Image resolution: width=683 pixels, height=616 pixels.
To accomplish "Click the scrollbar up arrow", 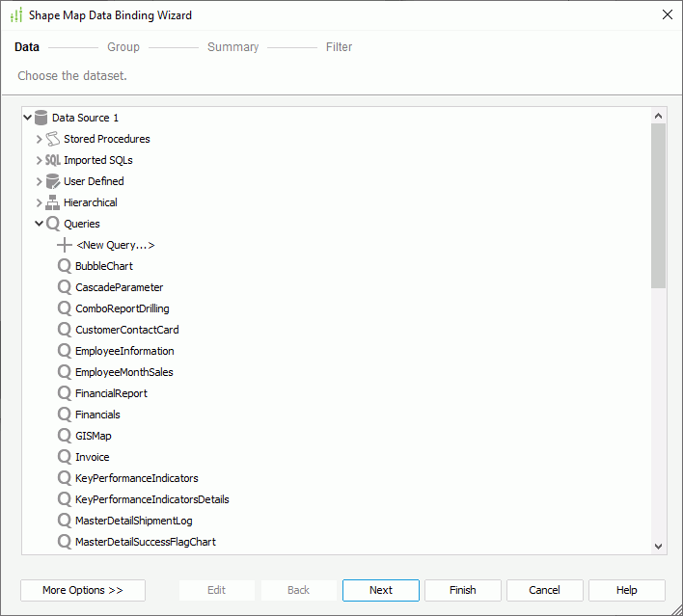I will pyautogui.click(x=658, y=116).
